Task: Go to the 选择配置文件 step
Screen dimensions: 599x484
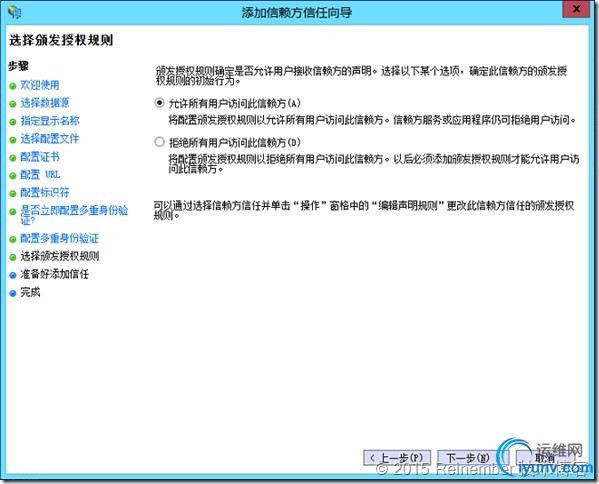Action: [50, 139]
